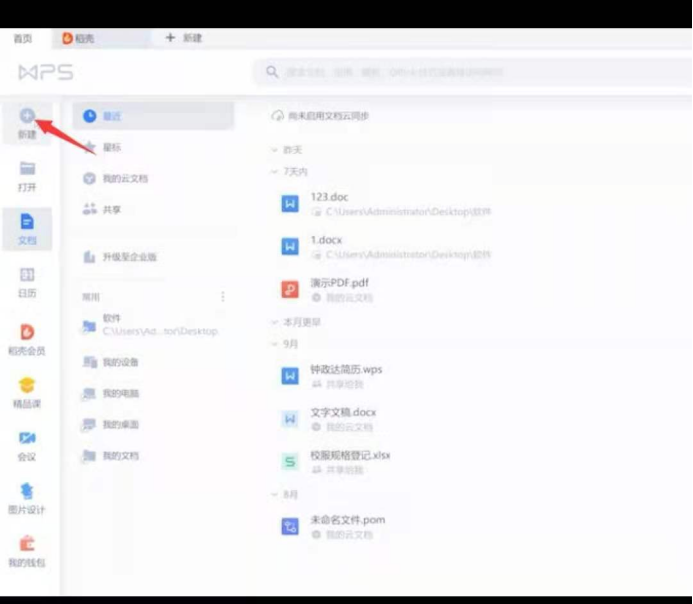
Task: Click the 新建 plus icon in sidebar
Action: coord(27,116)
